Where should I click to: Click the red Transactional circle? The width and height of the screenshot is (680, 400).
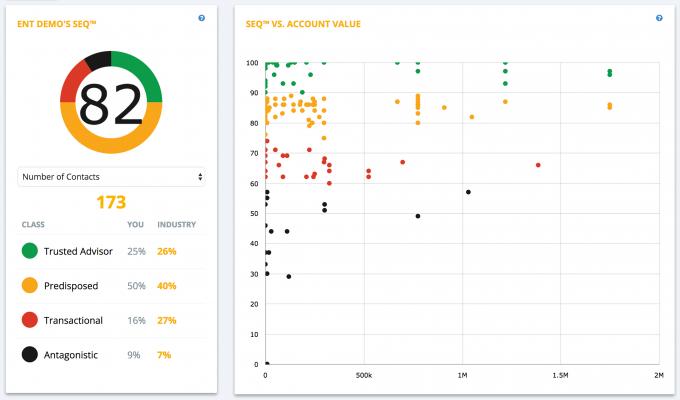[28, 320]
